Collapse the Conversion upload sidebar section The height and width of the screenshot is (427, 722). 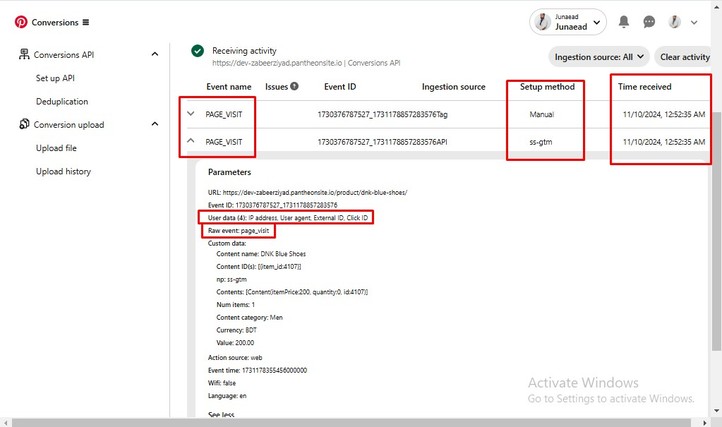[155, 124]
